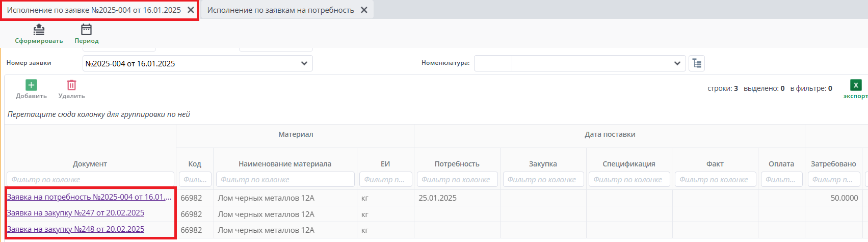Click the Сформировать toolbar icon
The width and height of the screenshot is (868, 242).
pos(39,30)
